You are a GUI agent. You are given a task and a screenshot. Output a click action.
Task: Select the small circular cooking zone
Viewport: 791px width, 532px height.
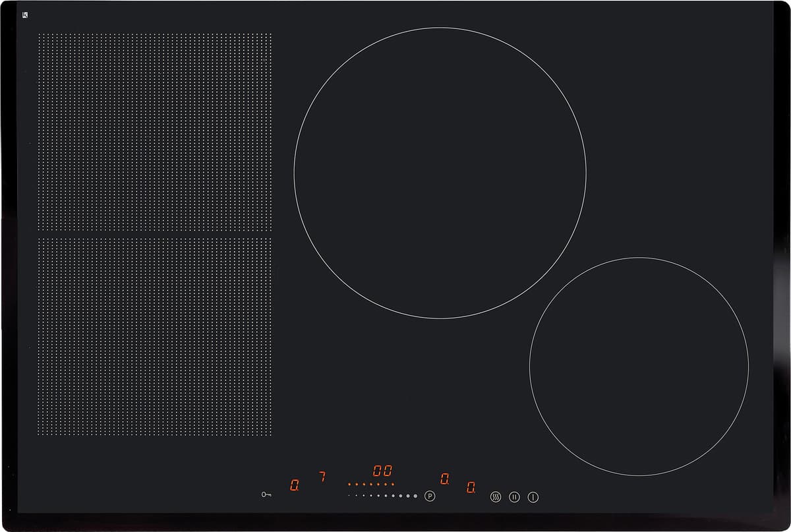pos(639,366)
